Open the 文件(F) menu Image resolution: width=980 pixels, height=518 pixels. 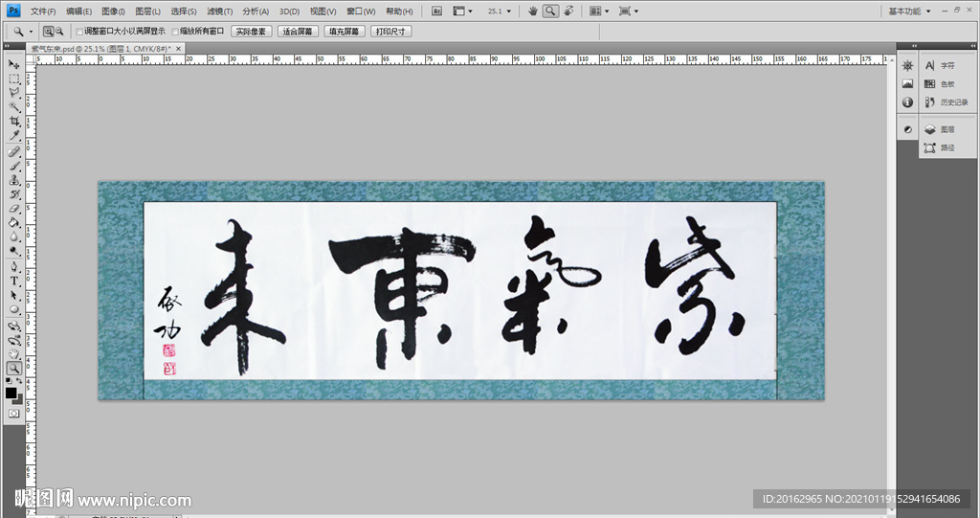[43, 11]
